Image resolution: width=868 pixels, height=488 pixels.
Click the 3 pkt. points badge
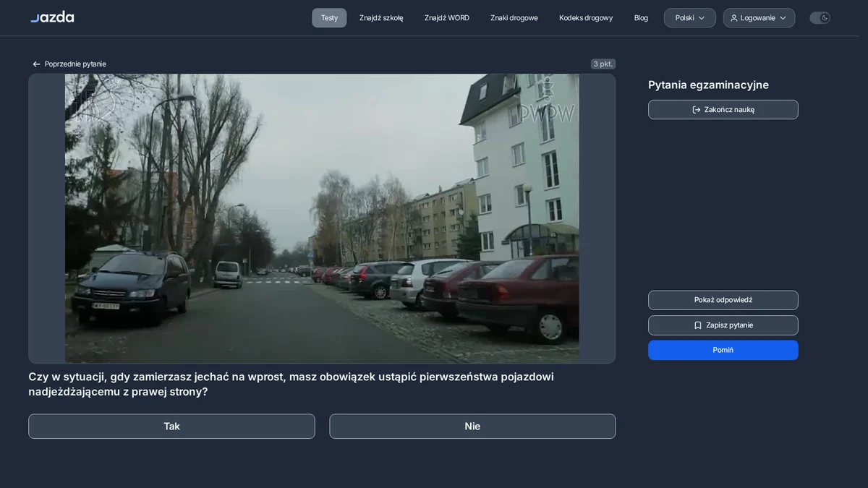(603, 64)
